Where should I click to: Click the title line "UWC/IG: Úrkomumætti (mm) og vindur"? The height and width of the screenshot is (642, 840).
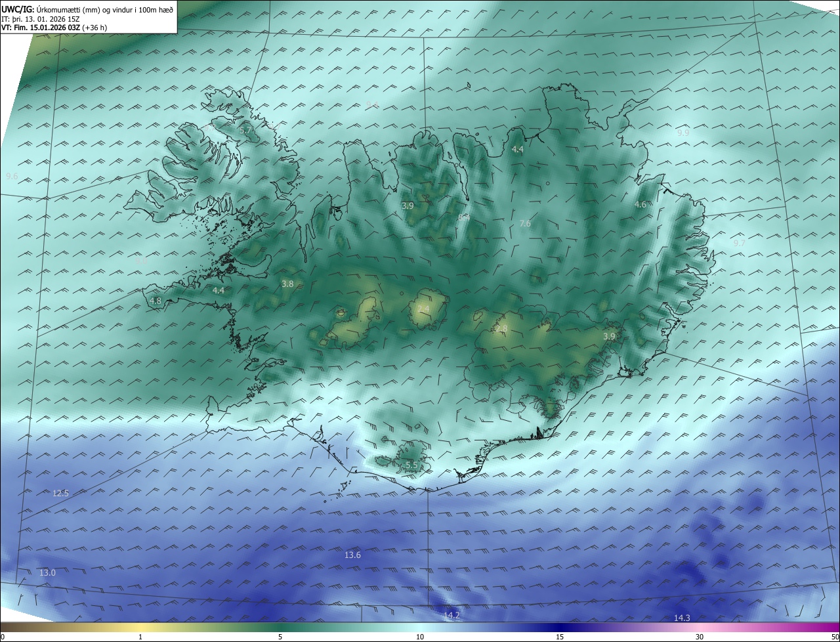[87, 9]
